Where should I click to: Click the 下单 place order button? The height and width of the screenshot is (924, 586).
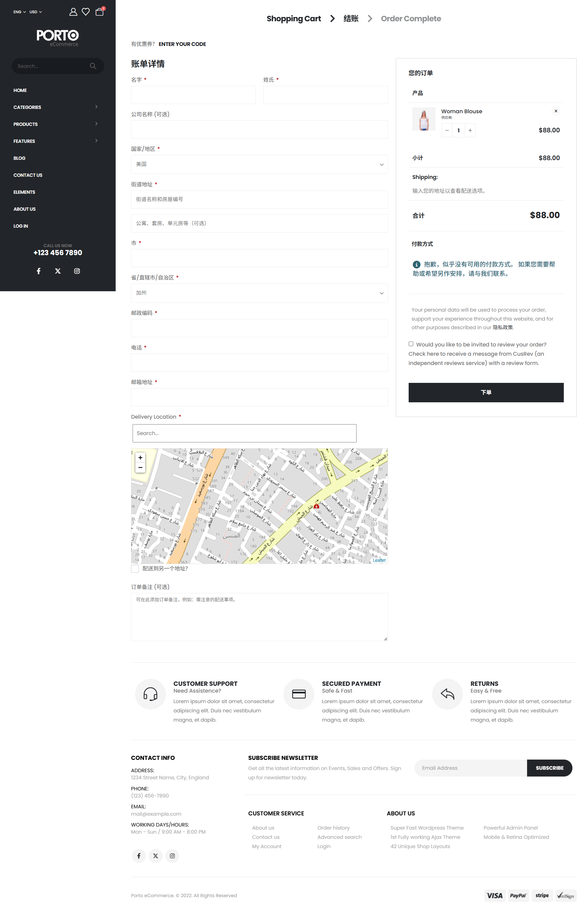coord(485,392)
